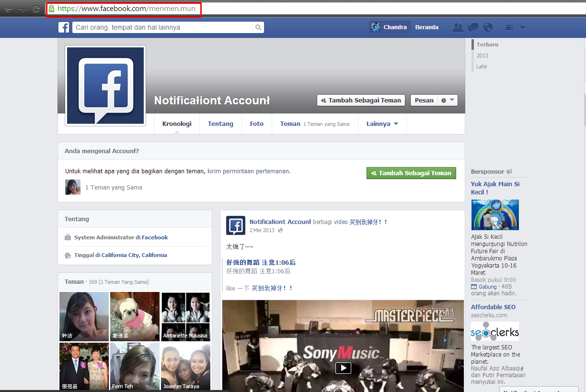Click gray Tambah Sebagai Teman on cover
586x392 pixels.
tap(361, 101)
